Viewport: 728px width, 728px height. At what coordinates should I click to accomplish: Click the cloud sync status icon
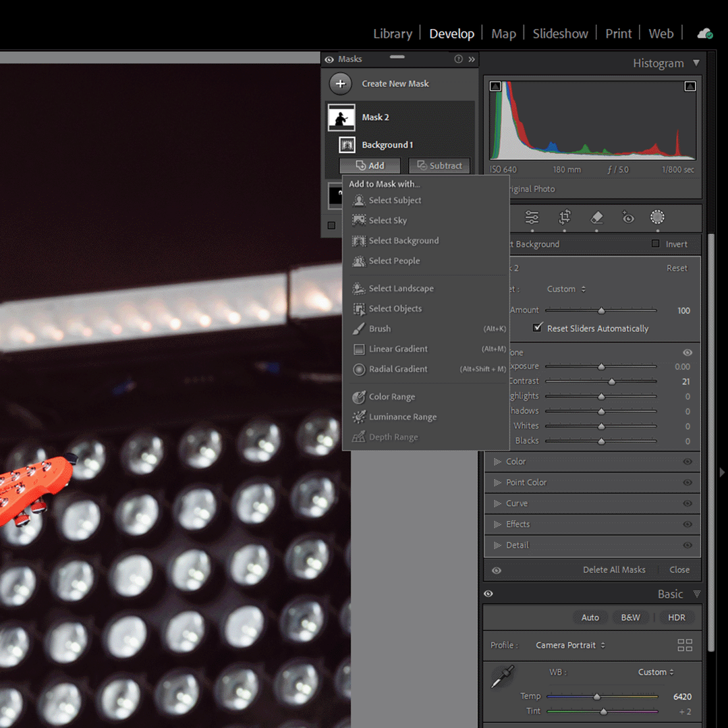[705, 34]
